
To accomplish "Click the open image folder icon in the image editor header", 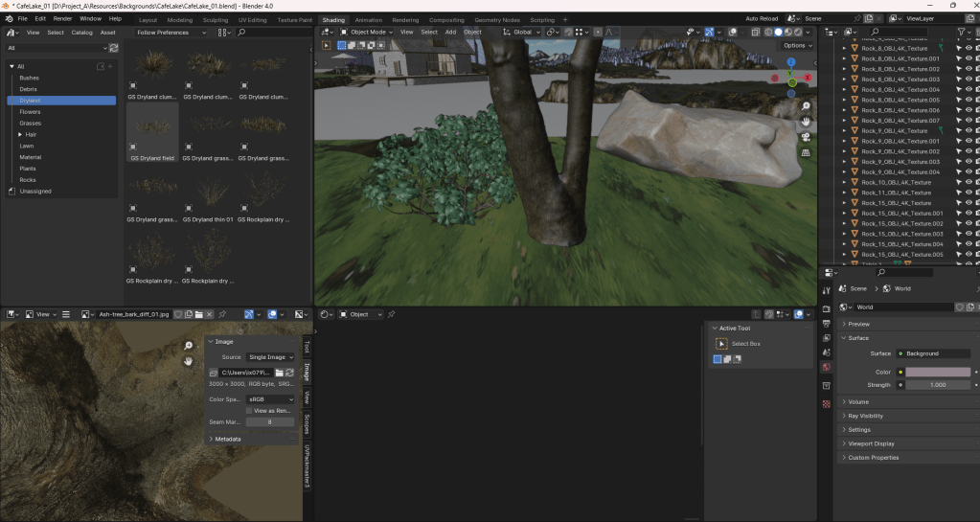I will point(198,314).
